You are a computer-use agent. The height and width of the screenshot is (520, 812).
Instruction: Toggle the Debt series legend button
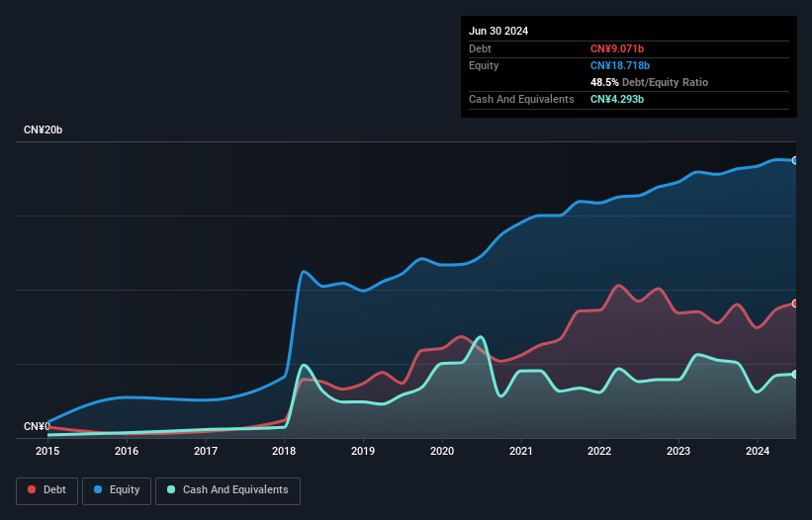(47, 490)
